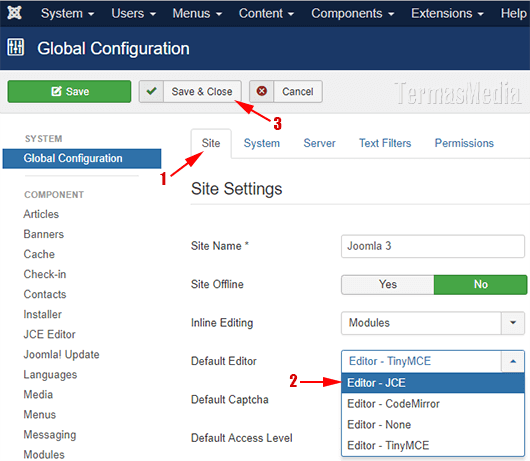Open Articles component settings
530x461 pixels.
(41, 214)
